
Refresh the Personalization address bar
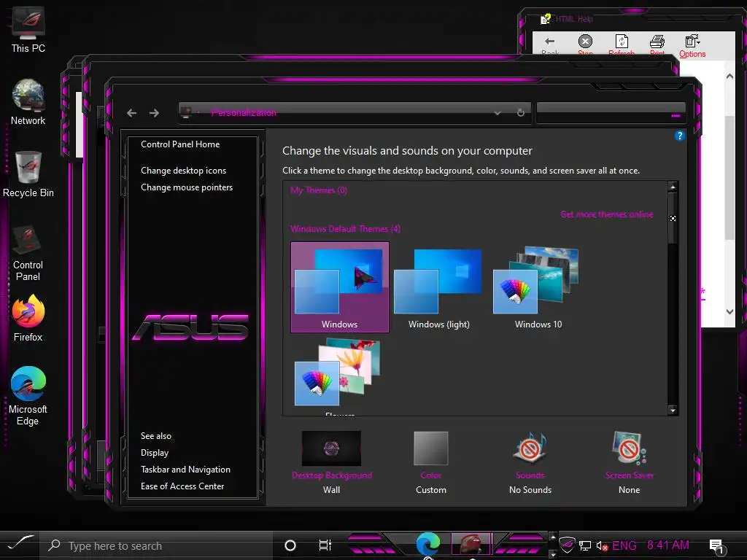tap(521, 113)
